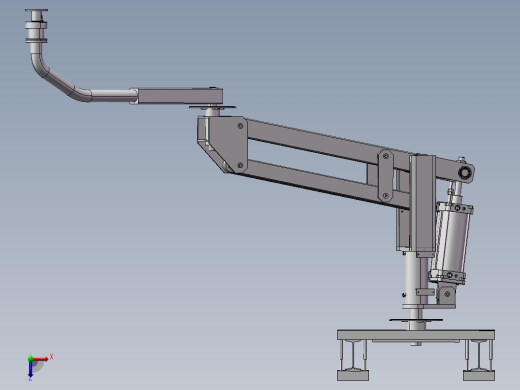Select the cylinder's lower mounting bracket

(446, 294)
